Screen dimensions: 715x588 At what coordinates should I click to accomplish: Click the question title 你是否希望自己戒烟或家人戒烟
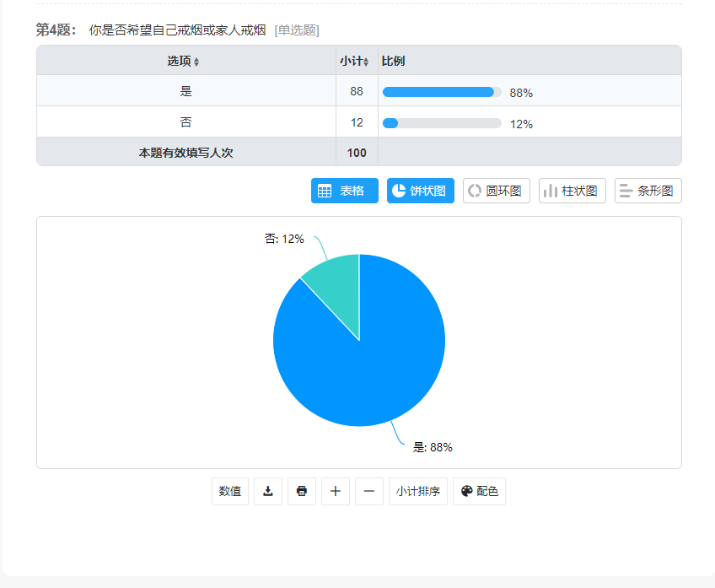pos(177,30)
